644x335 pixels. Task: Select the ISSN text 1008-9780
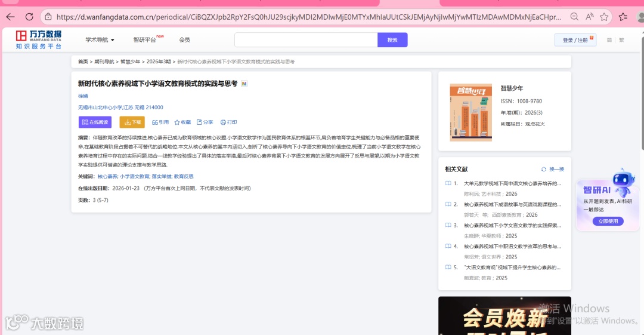click(x=530, y=101)
